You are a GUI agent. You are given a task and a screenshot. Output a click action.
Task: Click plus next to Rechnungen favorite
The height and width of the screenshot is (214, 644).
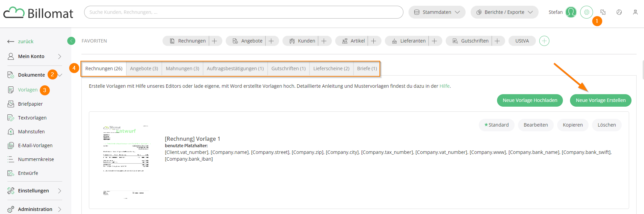click(x=215, y=41)
